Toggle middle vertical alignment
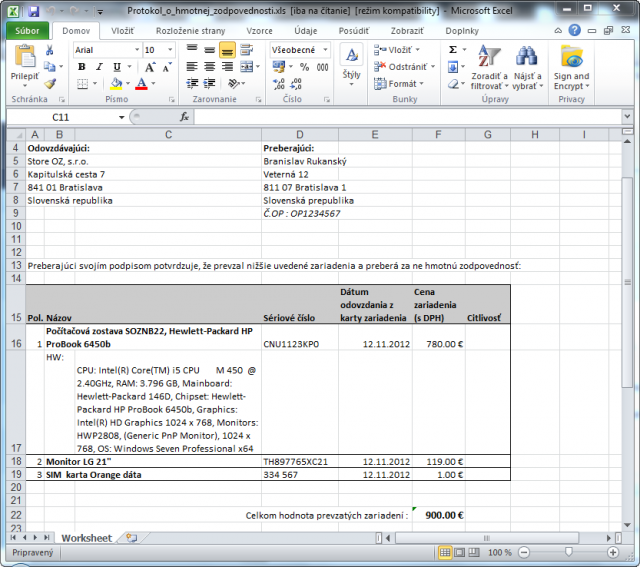The width and height of the screenshot is (640, 567). [x=209, y=50]
